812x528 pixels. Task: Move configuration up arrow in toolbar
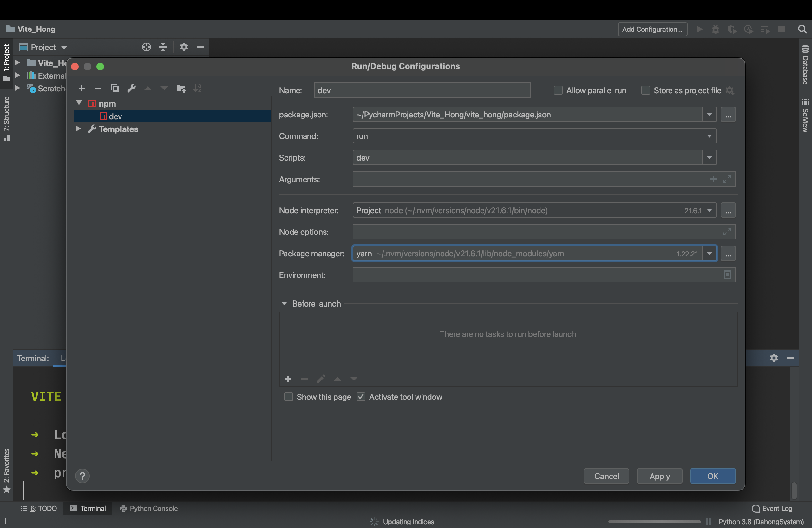(x=148, y=89)
